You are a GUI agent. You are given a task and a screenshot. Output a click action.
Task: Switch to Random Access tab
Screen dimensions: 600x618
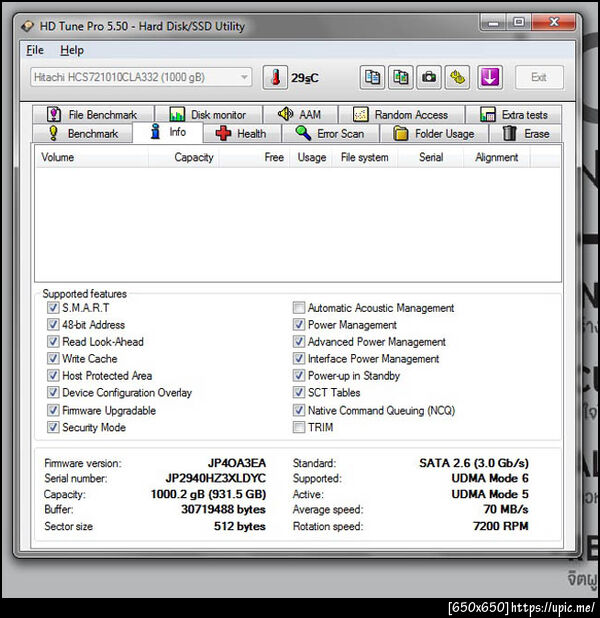(x=401, y=115)
